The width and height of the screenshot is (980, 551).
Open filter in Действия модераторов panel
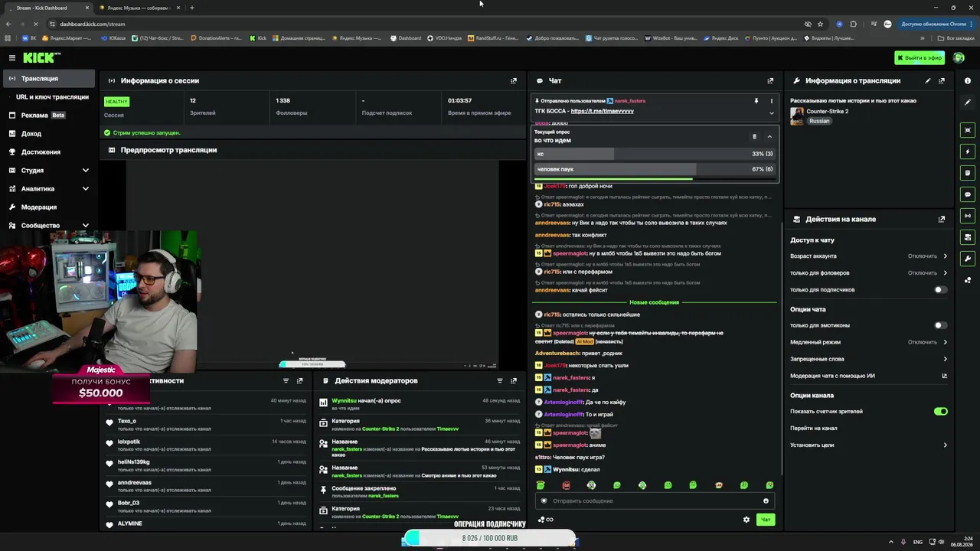500,380
